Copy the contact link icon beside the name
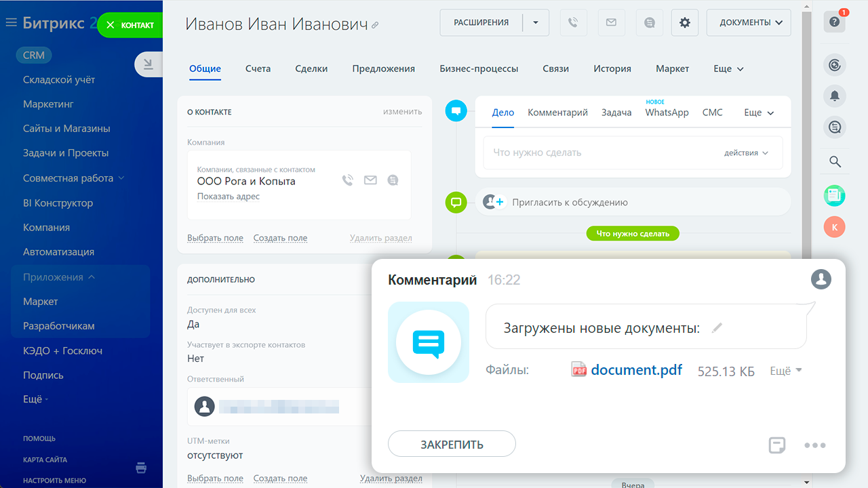This screenshot has width=868, height=488. coord(375,25)
